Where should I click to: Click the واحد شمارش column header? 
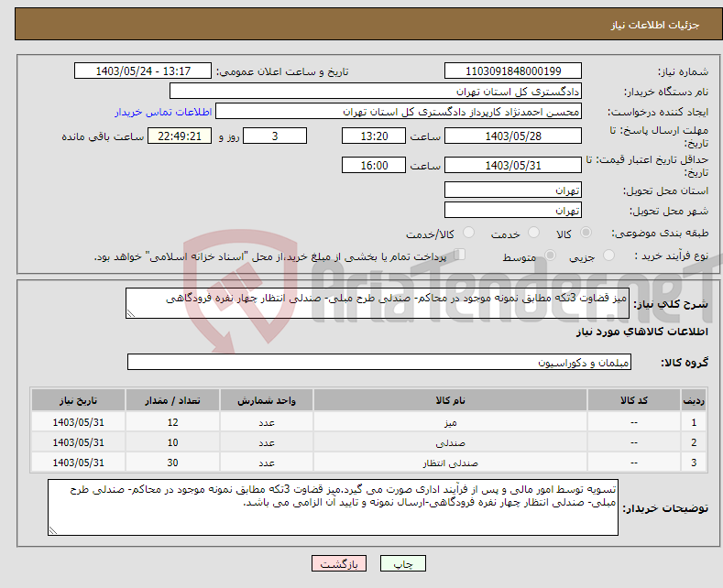[267, 400]
